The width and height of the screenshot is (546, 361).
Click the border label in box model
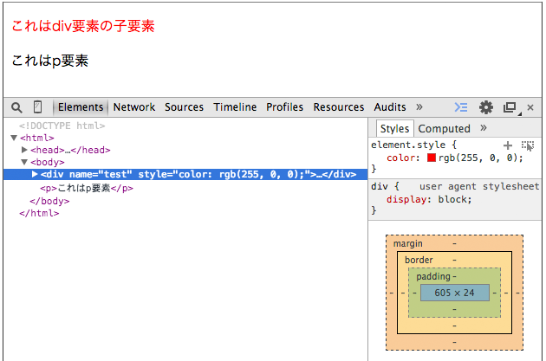(419, 260)
